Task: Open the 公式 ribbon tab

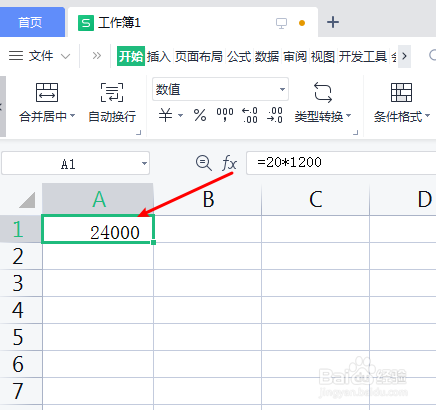Action: click(239, 56)
